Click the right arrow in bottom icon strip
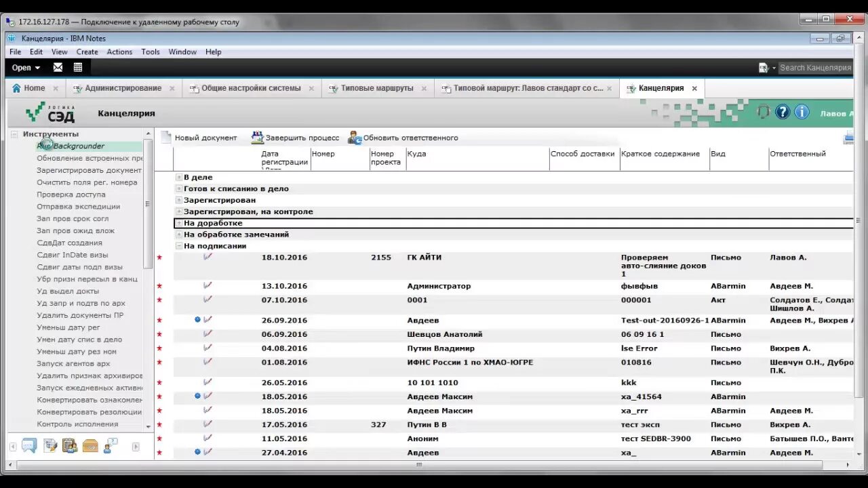Image resolution: width=868 pixels, height=488 pixels. click(136, 447)
